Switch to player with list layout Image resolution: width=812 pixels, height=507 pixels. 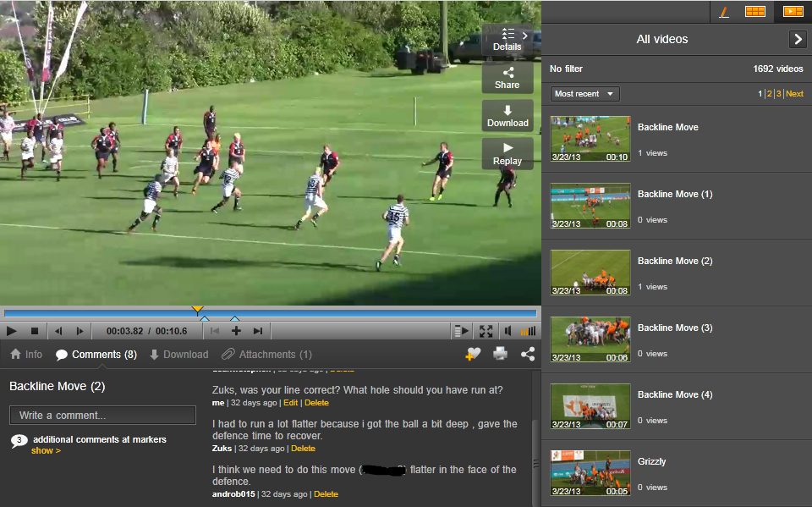pyautogui.click(x=793, y=11)
